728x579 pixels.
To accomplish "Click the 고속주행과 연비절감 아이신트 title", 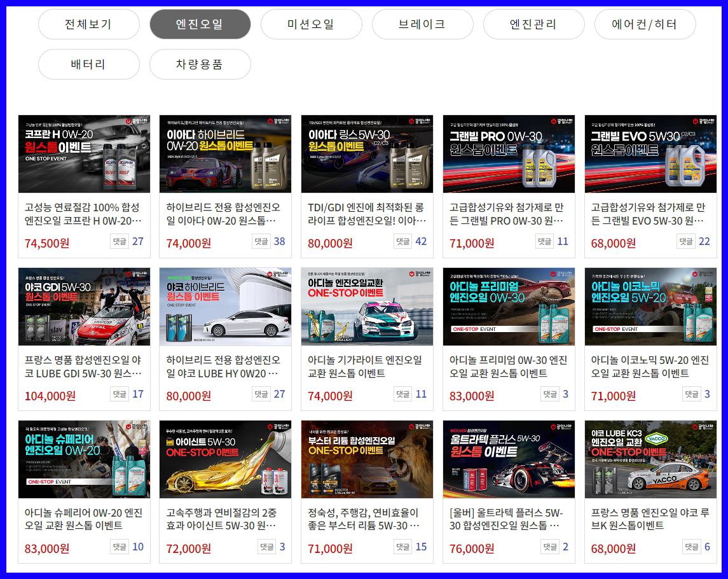I will click(x=221, y=519).
